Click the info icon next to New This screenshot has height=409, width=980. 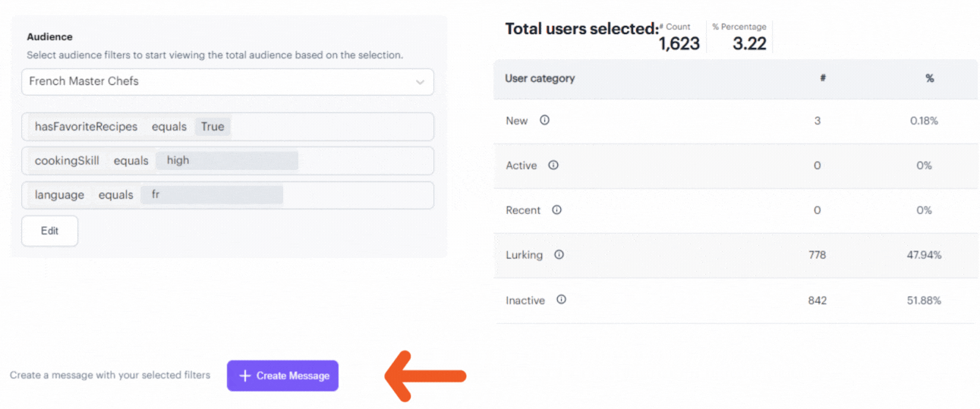[x=544, y=120]
